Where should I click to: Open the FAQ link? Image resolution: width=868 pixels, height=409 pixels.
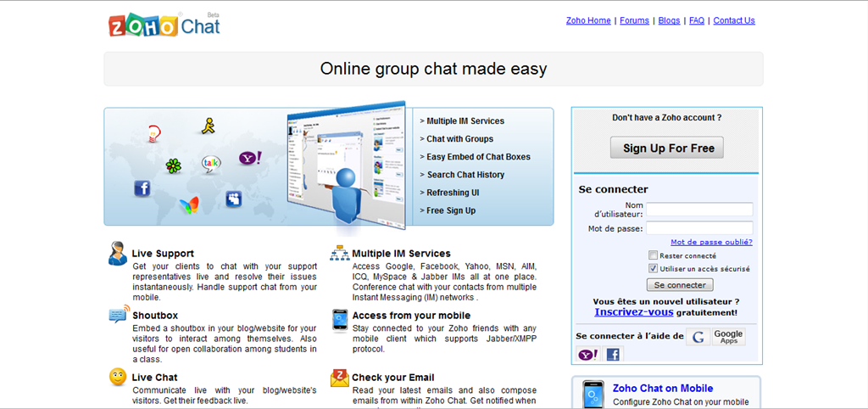pos(697,20)
